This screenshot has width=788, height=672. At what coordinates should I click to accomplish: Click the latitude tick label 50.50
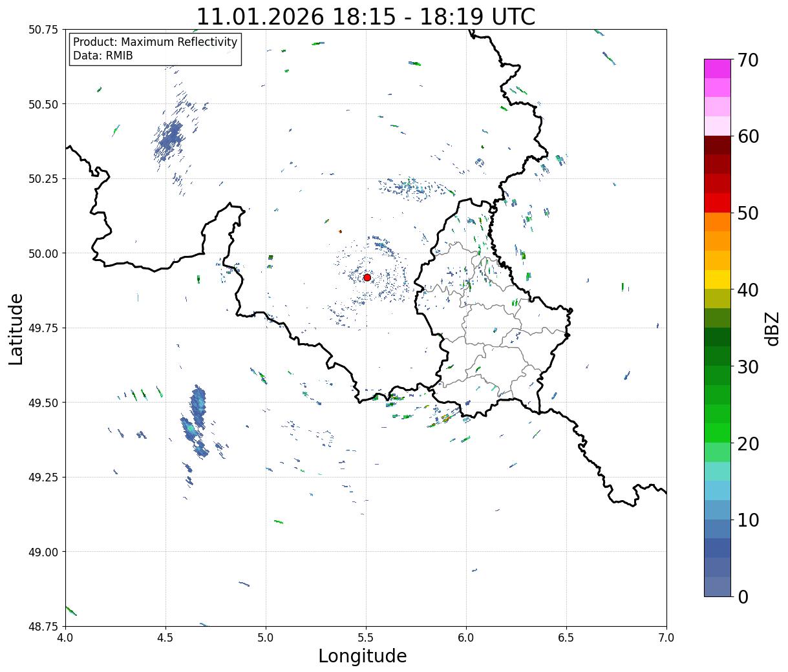tap(43, 104)
